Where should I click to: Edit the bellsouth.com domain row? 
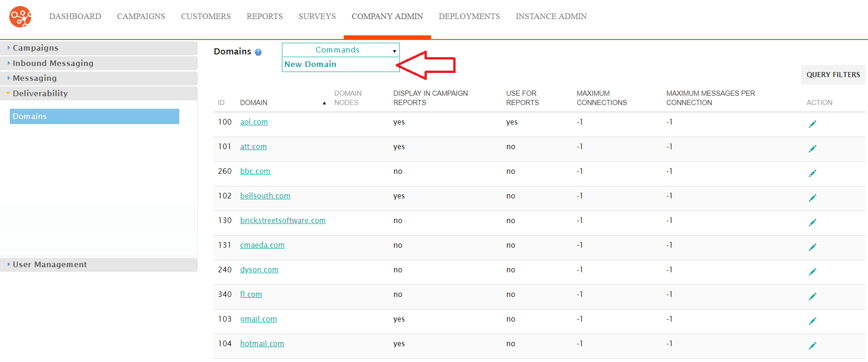[812, 197]
